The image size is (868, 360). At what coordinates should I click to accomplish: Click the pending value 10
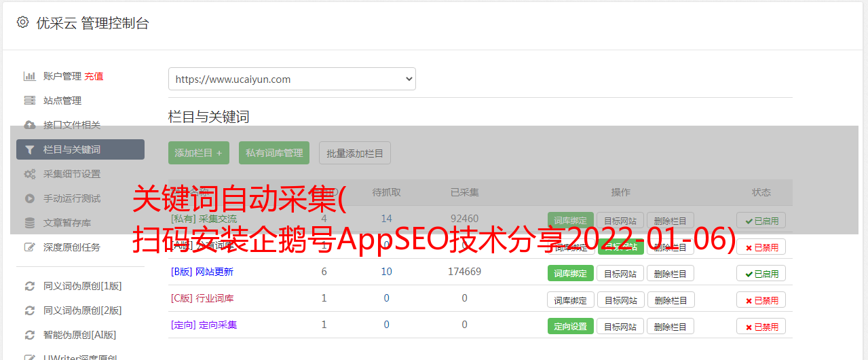point(387,272)
